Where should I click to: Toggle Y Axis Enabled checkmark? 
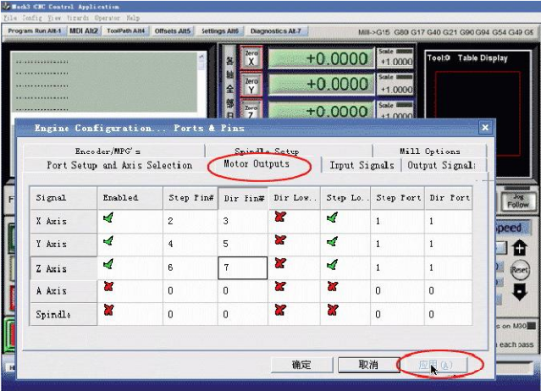coord(109,240)
